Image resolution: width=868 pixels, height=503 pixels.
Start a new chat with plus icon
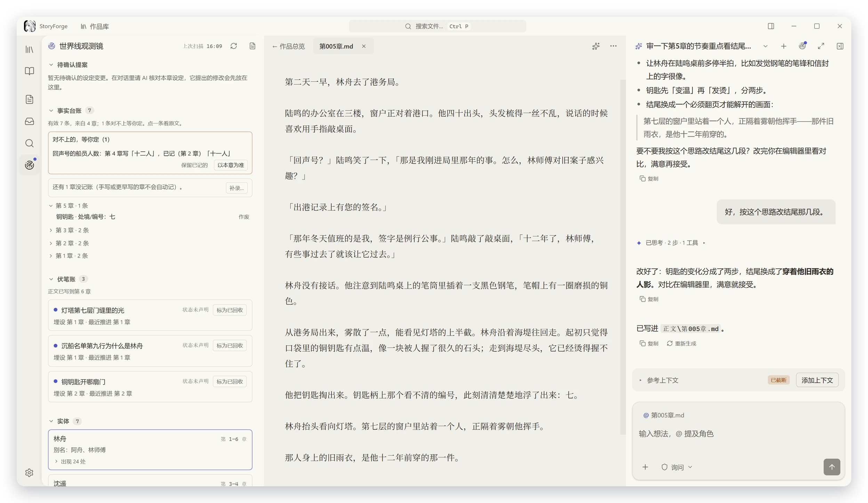(783, 46)
